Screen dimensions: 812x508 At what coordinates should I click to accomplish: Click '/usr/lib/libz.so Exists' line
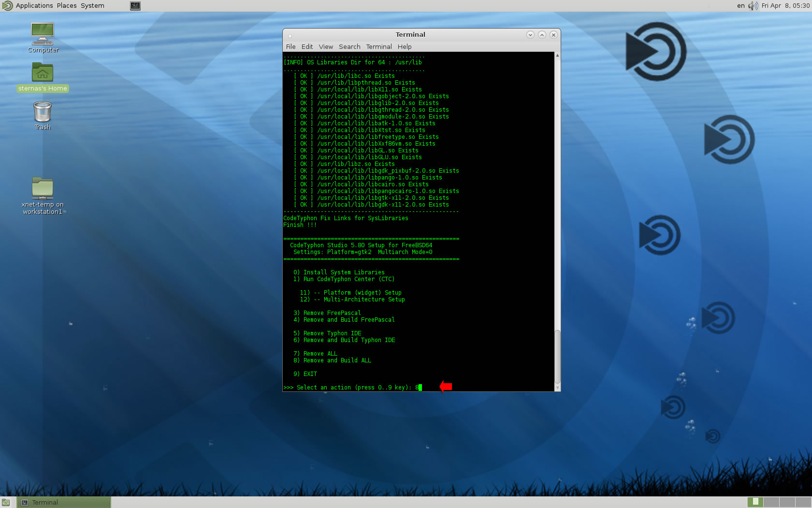pos(344,164)
